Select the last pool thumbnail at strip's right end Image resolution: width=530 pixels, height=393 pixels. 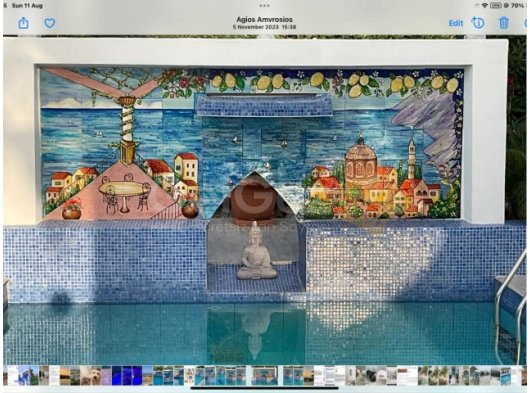pos(506,375)
